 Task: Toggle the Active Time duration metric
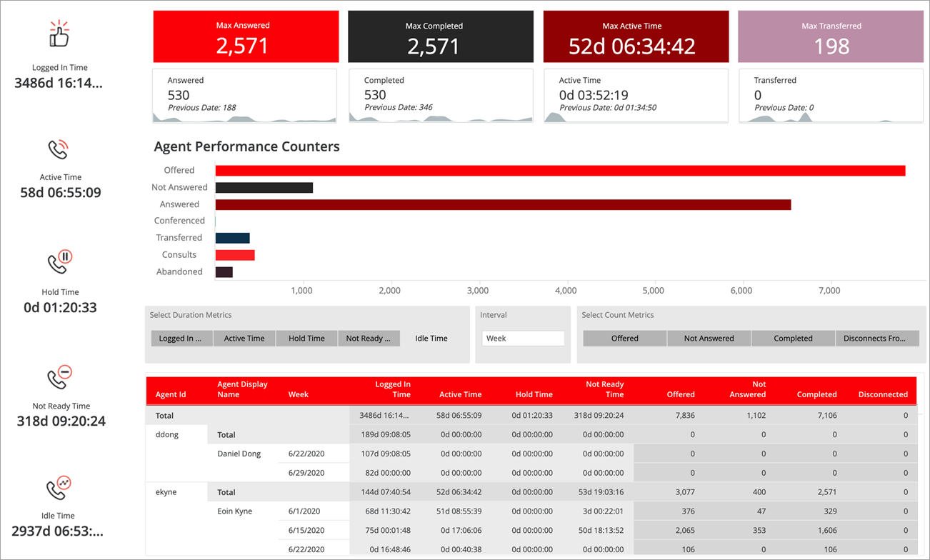(244, 339)
